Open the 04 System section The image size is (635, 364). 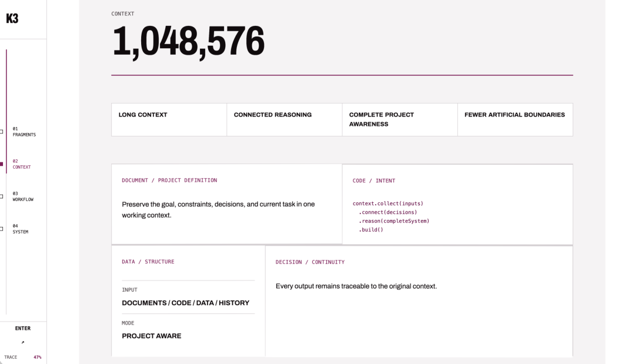click(x=20, y=229)
